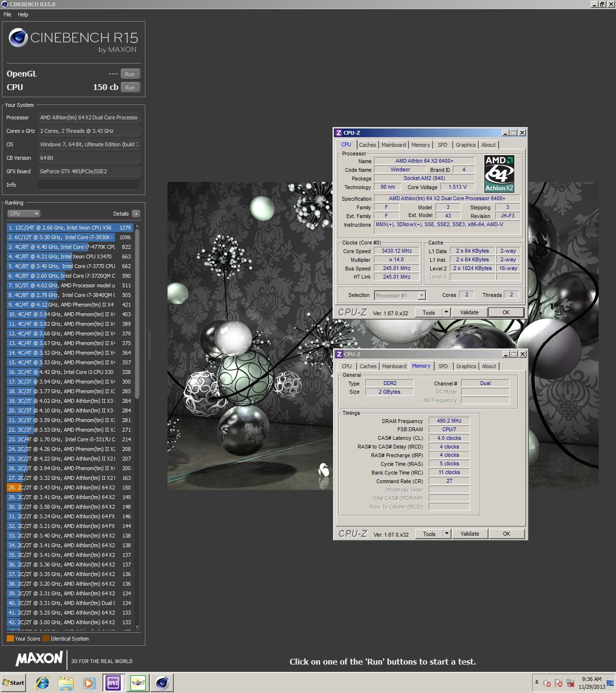Image resolution: width=616 pixels, height=693 pixels.
Task: Click the ranking Details arrow button
Action: pyautogui.click(x=136, y=214)
